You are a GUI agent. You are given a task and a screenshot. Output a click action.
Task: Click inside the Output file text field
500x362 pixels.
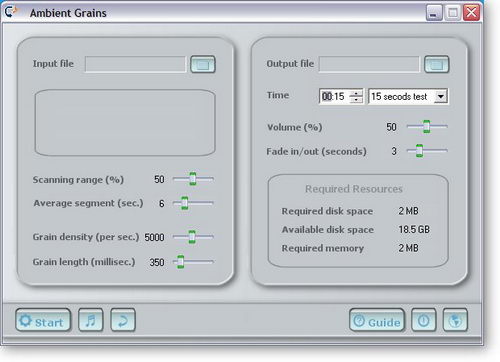[369, 64]
